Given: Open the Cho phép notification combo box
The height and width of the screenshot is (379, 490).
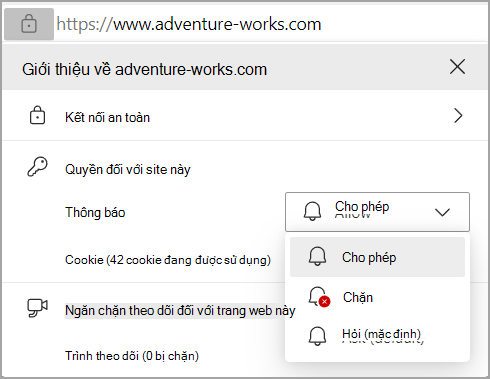Looking at the screenshot, I should coord(377,212).
